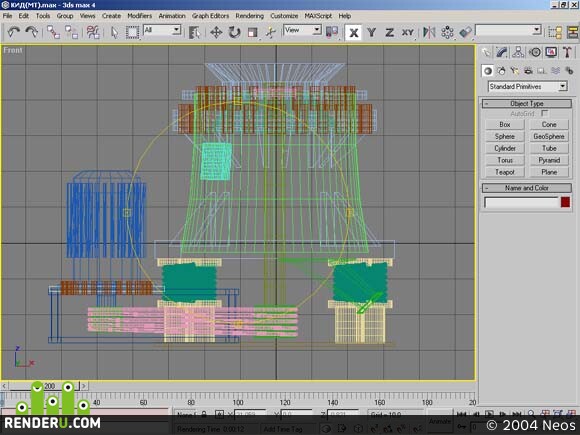Image resolution: width=580 pixels, height=435 pixels.
Task: Click the Mirror Selected Objects icon
Action: tap(429, 32)
